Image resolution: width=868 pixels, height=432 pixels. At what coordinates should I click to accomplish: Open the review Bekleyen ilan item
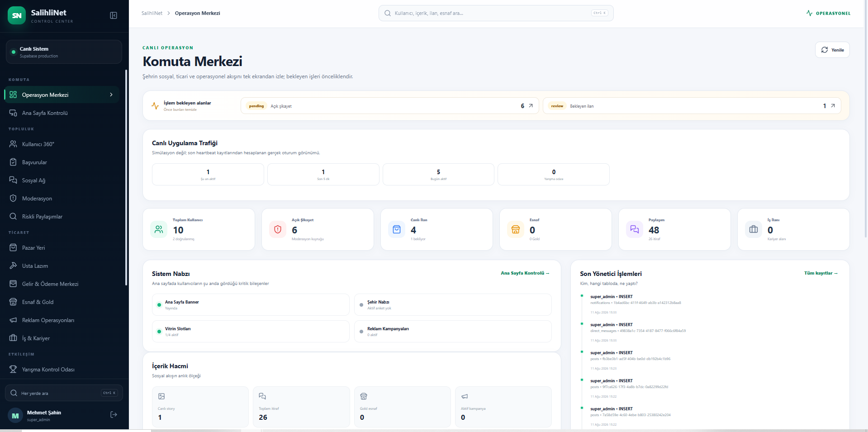(x=692, y=106)
